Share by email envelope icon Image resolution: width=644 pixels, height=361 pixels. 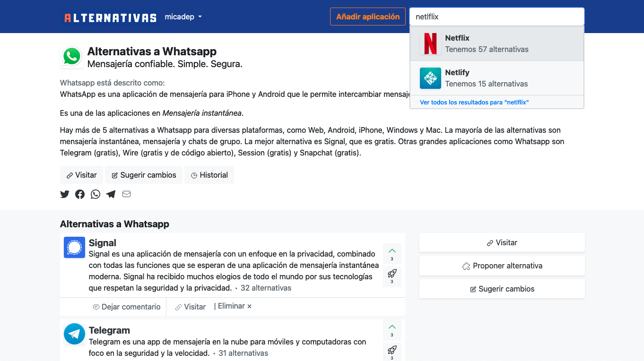click(x=126, y=194)
